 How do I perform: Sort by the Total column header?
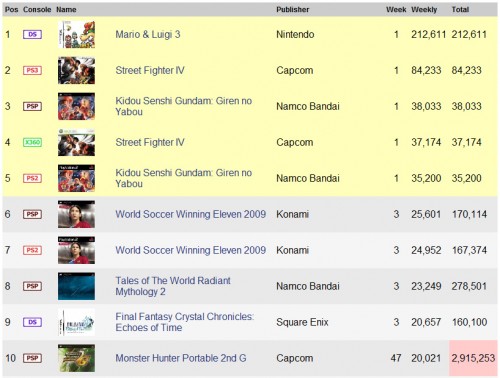coord(460,10)
